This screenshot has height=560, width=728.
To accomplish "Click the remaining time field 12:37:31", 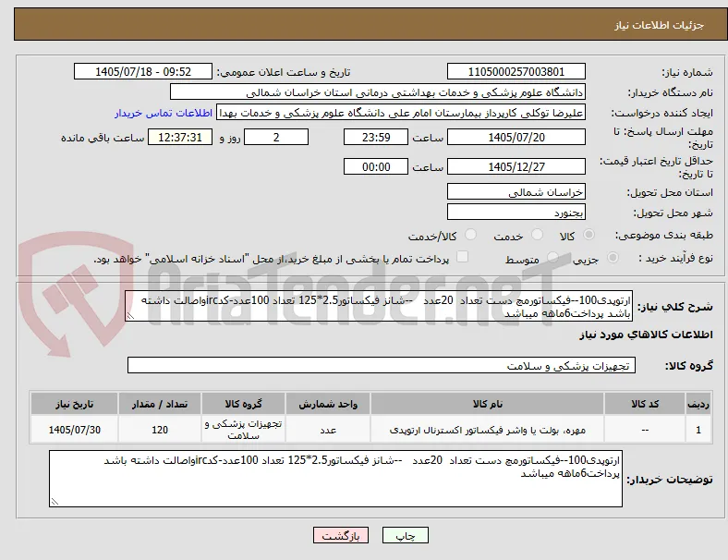I will click(180, 137).
